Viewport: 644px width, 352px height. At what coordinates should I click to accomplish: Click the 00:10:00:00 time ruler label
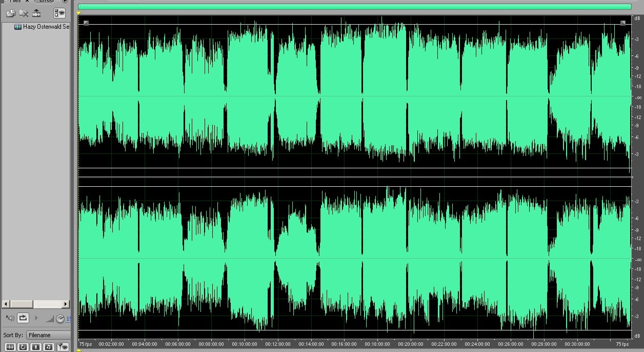click(x=245, y=344)
